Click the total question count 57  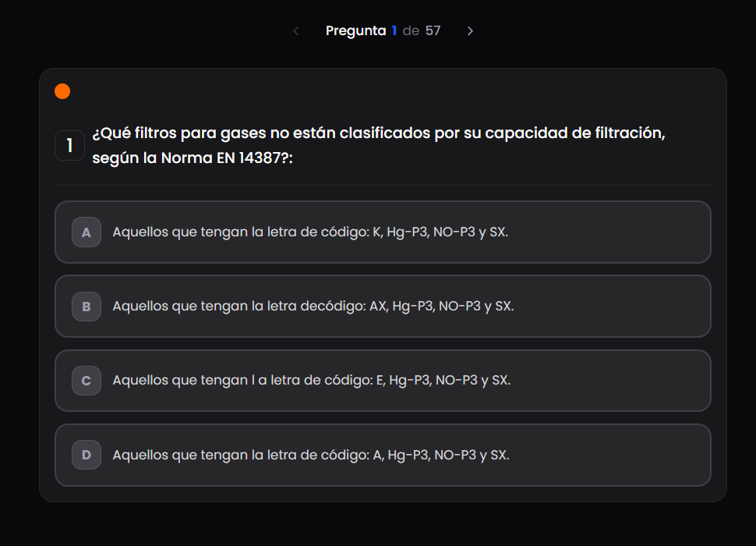pos(433,31)
